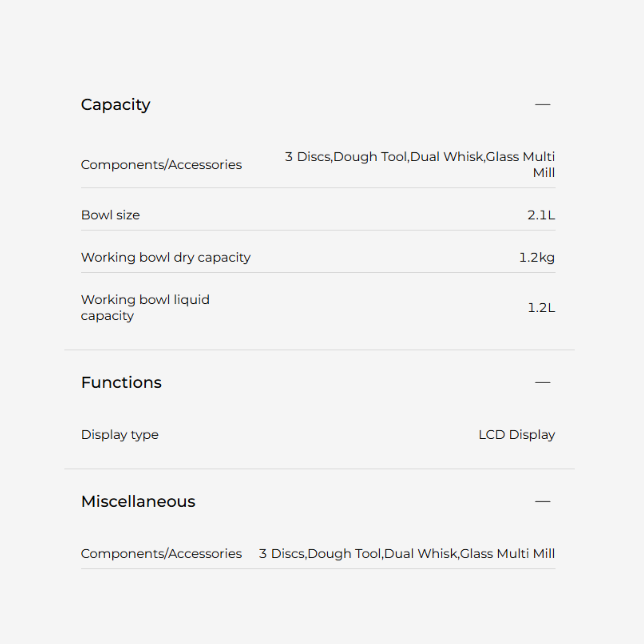The width and height of the screenshot is (644, 644).
Task: Click Components/Accessories label under Capacity
Action: 161,165
